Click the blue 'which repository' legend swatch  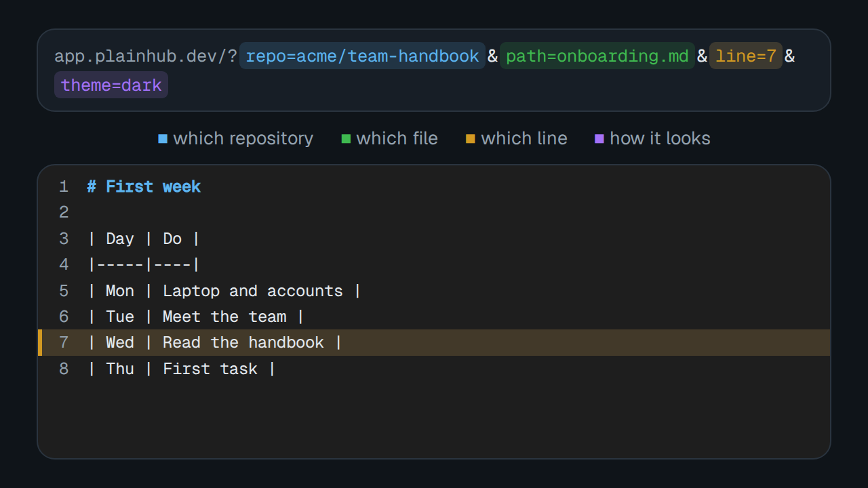[163, 139]
